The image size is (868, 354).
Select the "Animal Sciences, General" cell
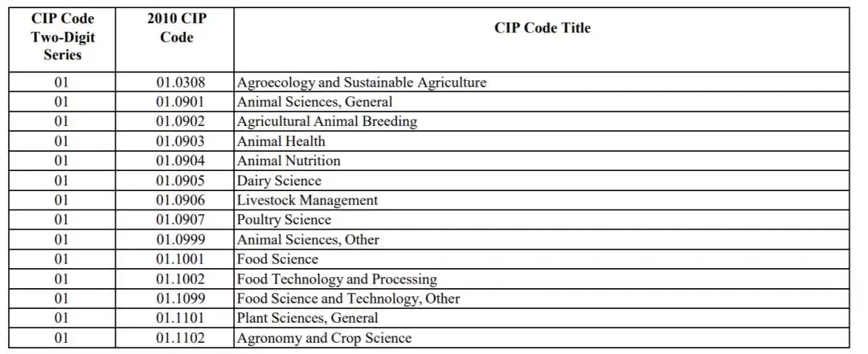point(315,102)
